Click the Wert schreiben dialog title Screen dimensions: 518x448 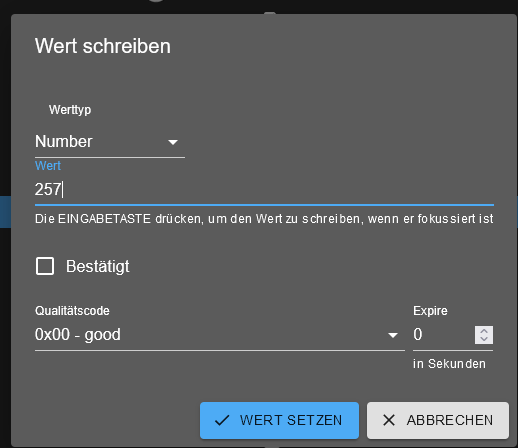103,46
